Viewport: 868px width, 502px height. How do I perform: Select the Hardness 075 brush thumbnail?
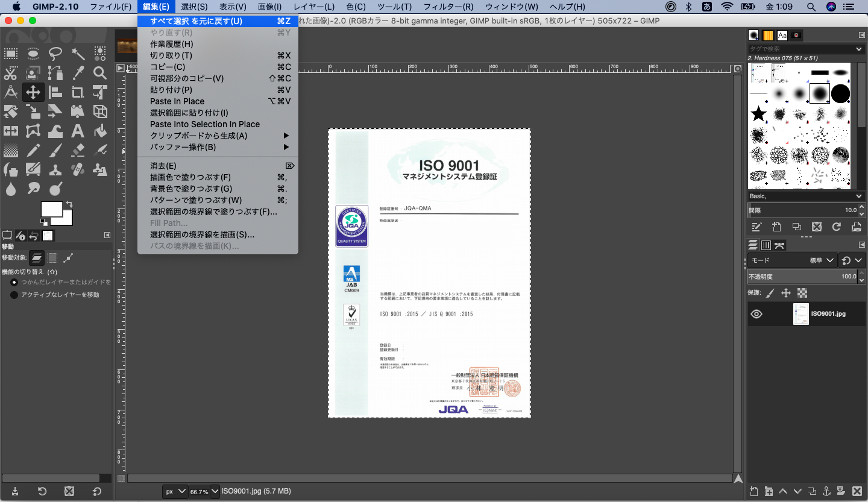pyautogui.click(x=820, y=93)
